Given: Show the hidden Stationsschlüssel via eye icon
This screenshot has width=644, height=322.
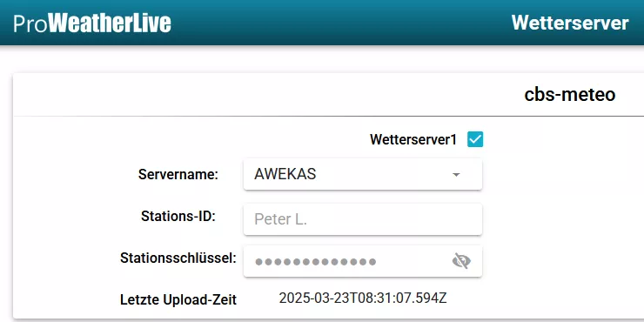Looking at the screenshot, I should 461,261.
